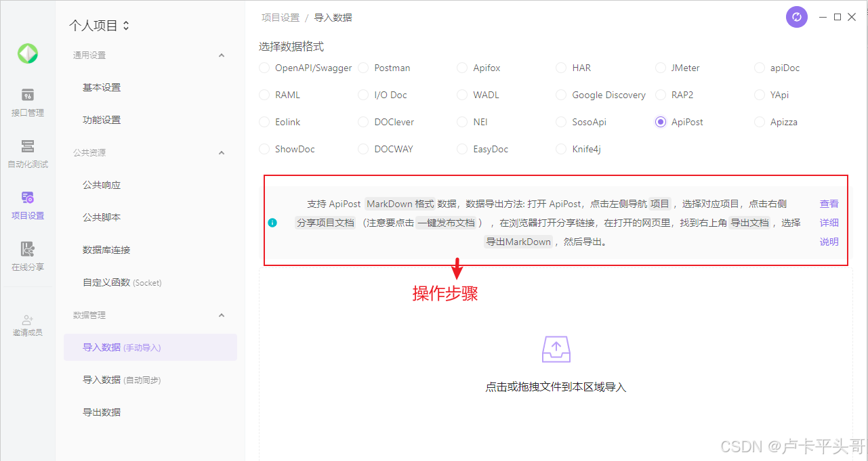Click the 选择数据格式 heading text
This screenshot has width=868, height=461.
point(291,47)
